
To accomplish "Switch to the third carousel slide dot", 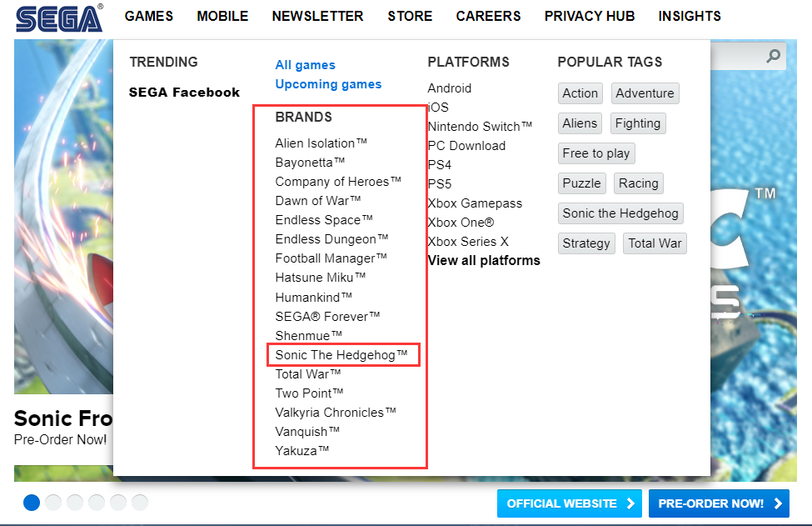I will pos(75,502).
